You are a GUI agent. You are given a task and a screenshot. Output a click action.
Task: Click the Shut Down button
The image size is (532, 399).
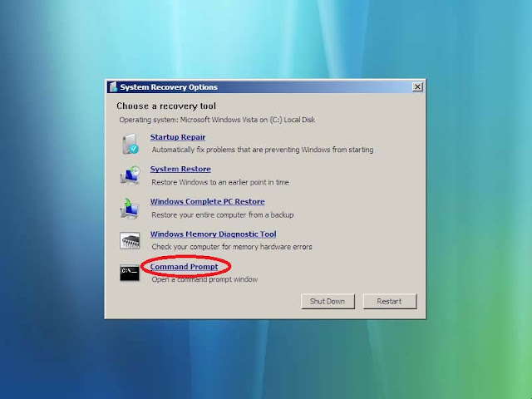pyautogui.click(x=328, y=301)
